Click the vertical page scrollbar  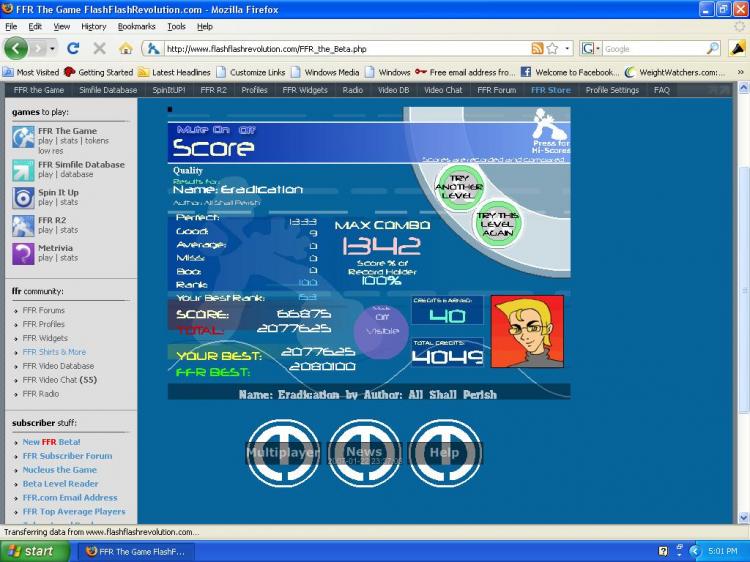[743, 301]
